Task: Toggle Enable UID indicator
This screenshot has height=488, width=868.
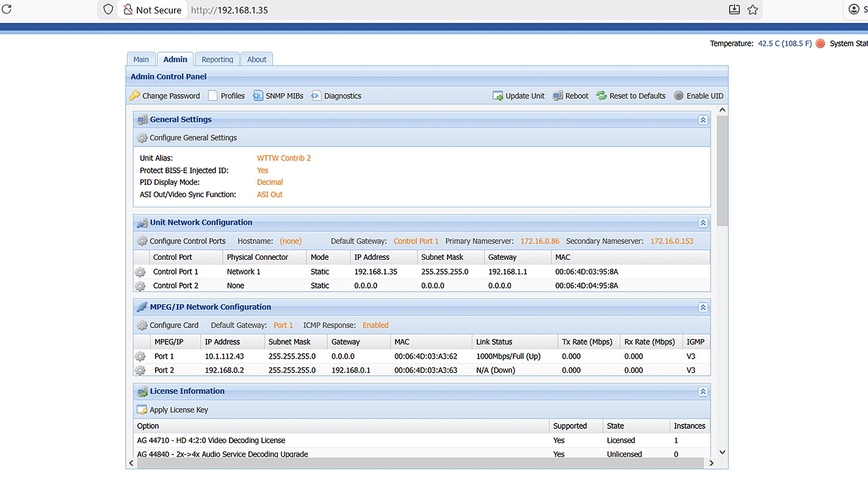Action: 679,96
